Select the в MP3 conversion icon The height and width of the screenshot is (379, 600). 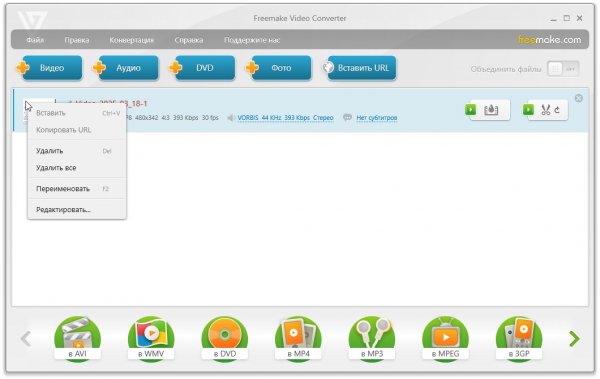click(x=372, y=338)
